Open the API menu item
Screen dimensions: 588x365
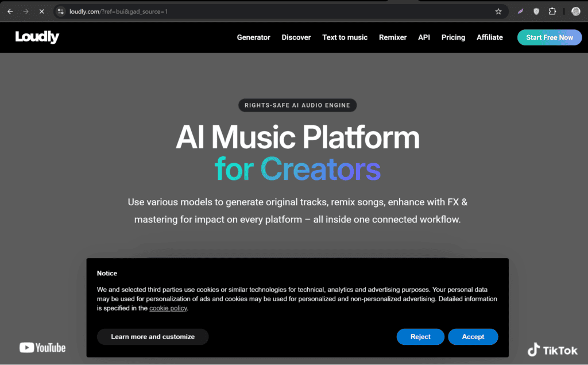click(424, 37)
